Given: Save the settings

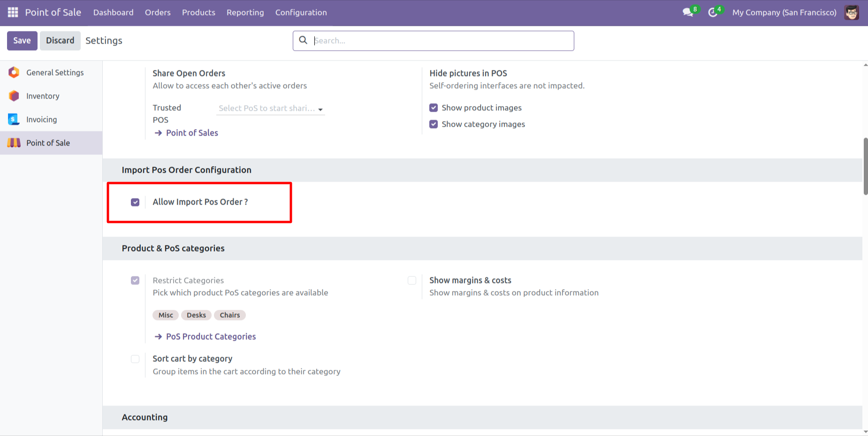Looking at the screenshot, I should [x=22, y=40].
